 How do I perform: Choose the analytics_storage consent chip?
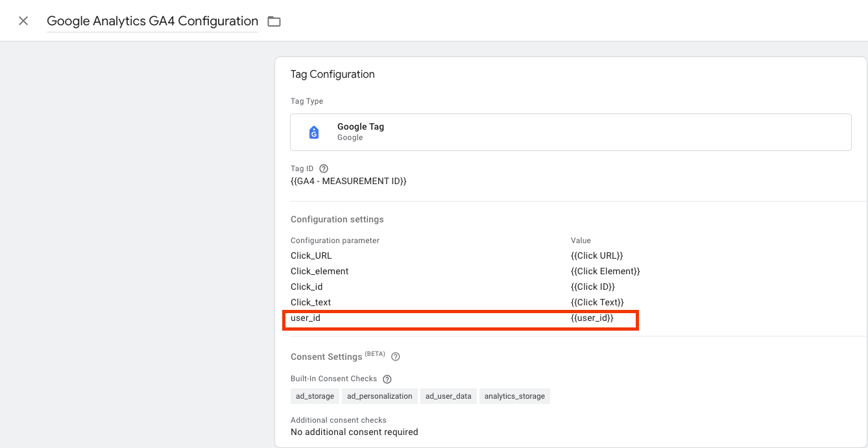[515, 396]
